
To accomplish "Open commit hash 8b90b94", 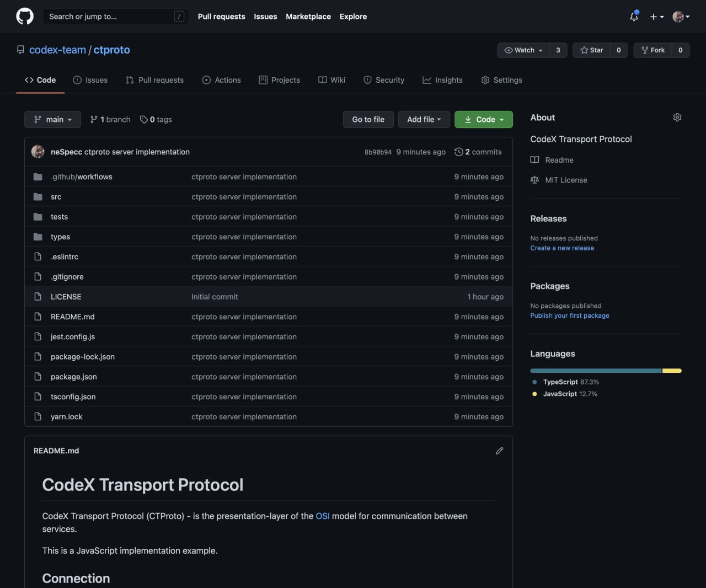I will pyautogui.click(x=378, y=152).
